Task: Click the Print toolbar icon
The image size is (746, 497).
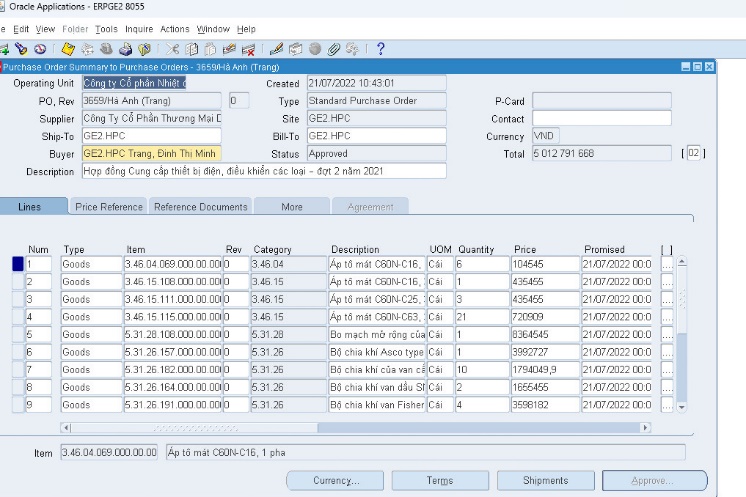Action: coord(125,49)
